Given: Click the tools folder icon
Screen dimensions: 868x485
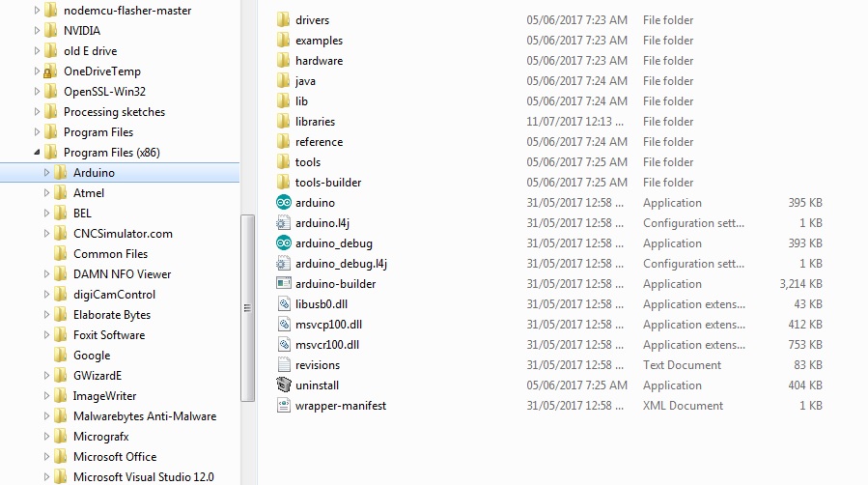Looking at the screenshot, I should click(x=283, y=162).
